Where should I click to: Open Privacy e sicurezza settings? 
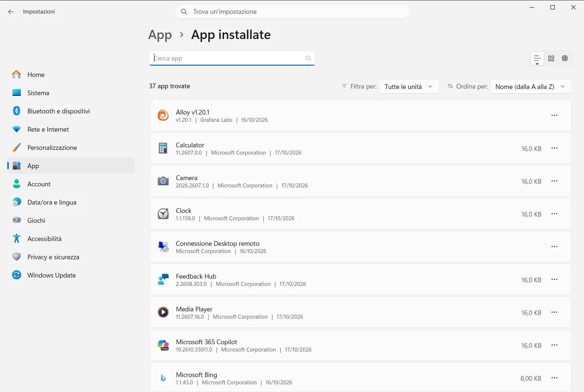click(x=71, y=257)
